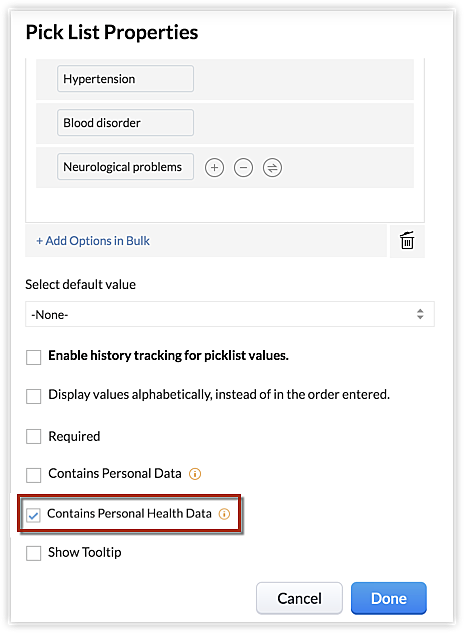Tick the Required checkbox

(x=34, y=436)
